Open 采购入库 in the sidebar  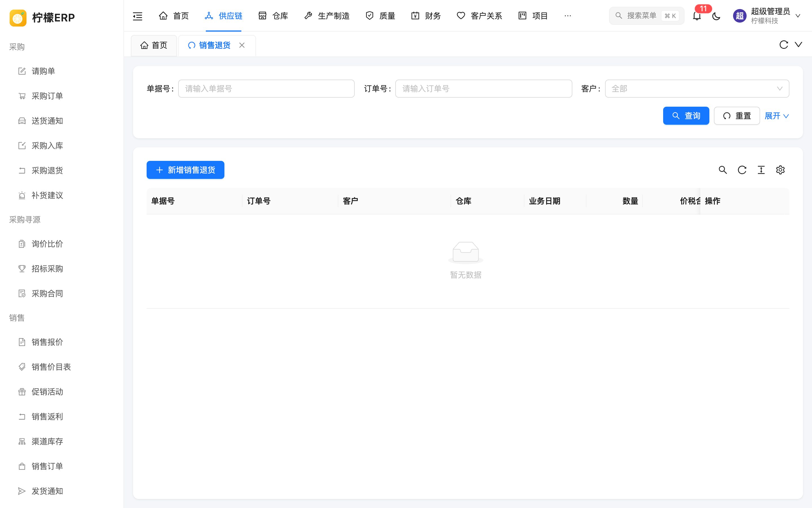(62, 146)
